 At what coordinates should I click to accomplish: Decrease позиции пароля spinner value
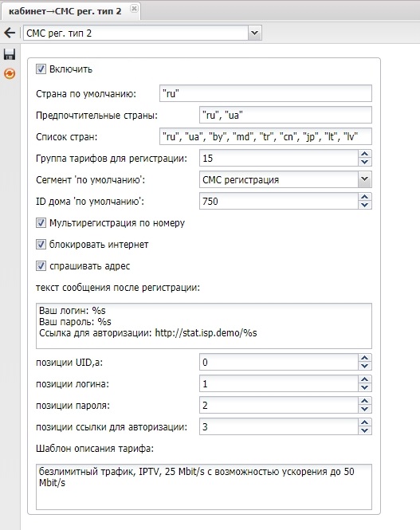pyautogui.click(x=364, y=409)
